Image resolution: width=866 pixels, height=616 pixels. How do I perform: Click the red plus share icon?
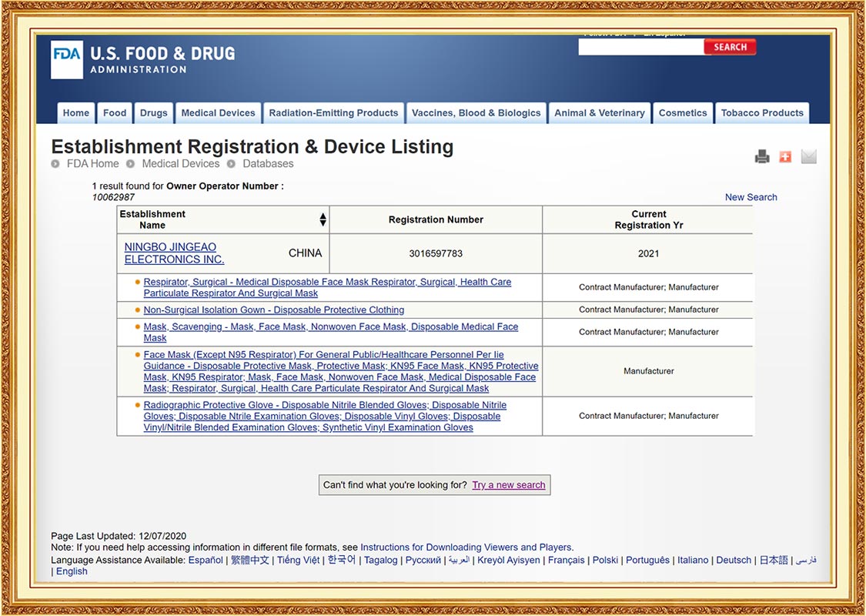point(785,157)
